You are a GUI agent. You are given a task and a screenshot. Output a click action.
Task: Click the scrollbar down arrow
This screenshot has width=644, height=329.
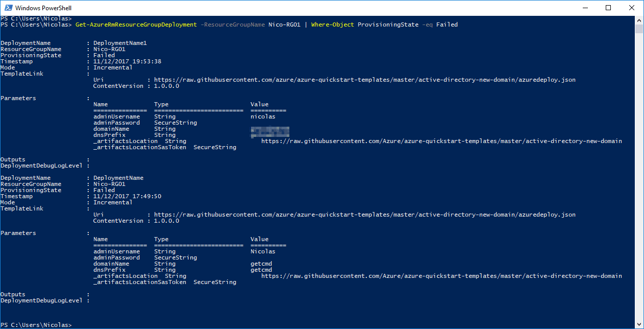tap(639, 324)
